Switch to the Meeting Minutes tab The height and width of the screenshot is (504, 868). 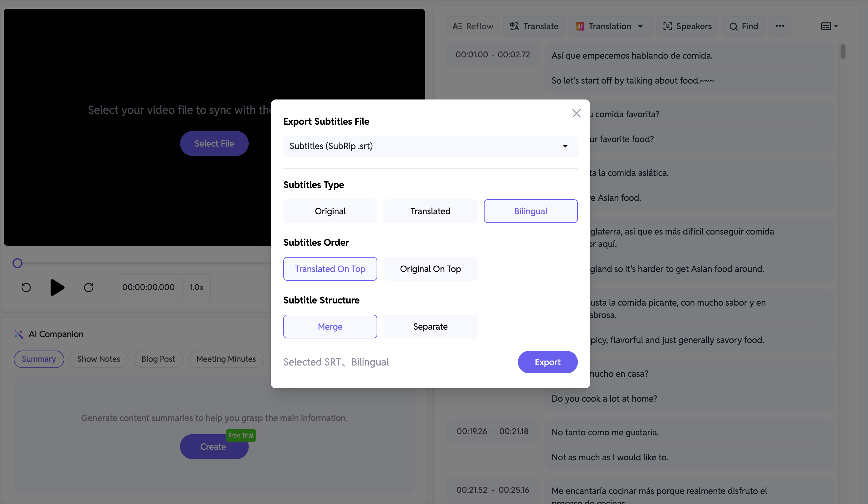(x=226, y=358)
